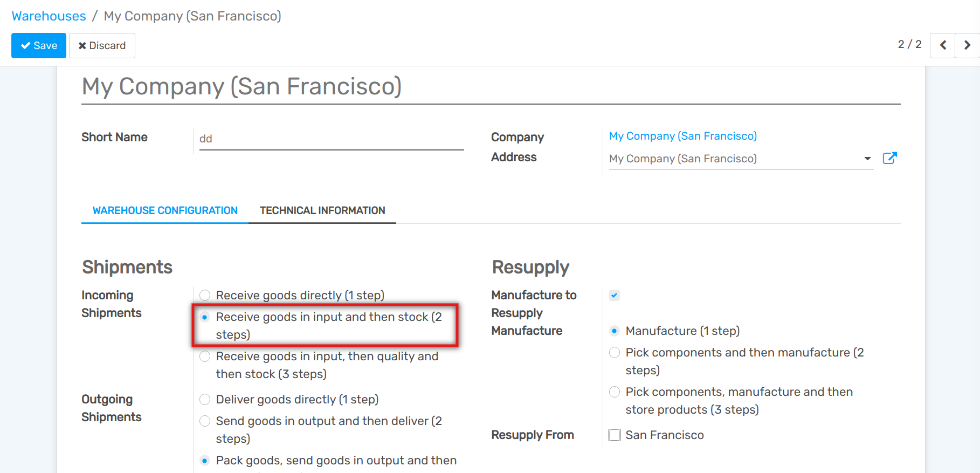Open the Warehouses breadcrumb link
This screenshot has height=473, width=980.
click(x=49, y=16)
